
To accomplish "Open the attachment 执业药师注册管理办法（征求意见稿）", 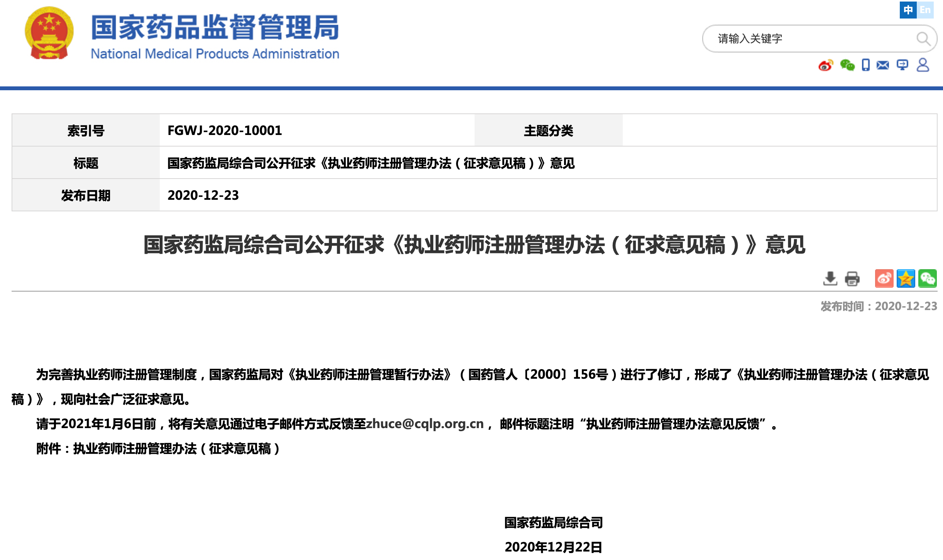I will [176, 449].
